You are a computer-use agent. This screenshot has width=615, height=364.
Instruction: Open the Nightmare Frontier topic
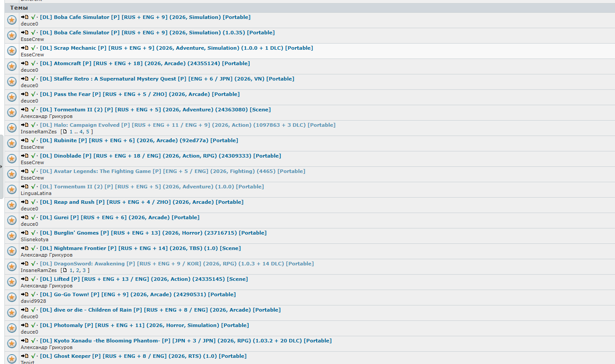[x=140, y=248]
